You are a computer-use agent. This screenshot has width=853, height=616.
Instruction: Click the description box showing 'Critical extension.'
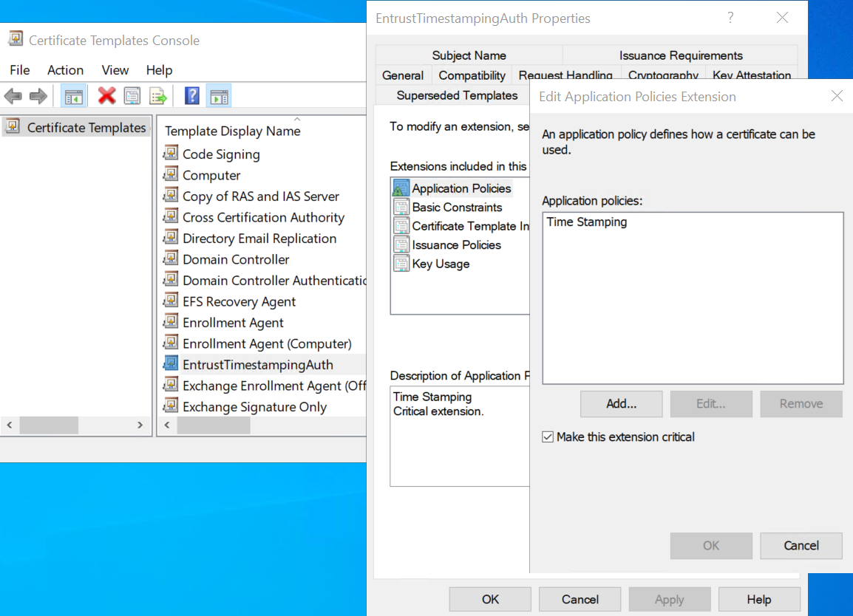[x=460, y=436]
